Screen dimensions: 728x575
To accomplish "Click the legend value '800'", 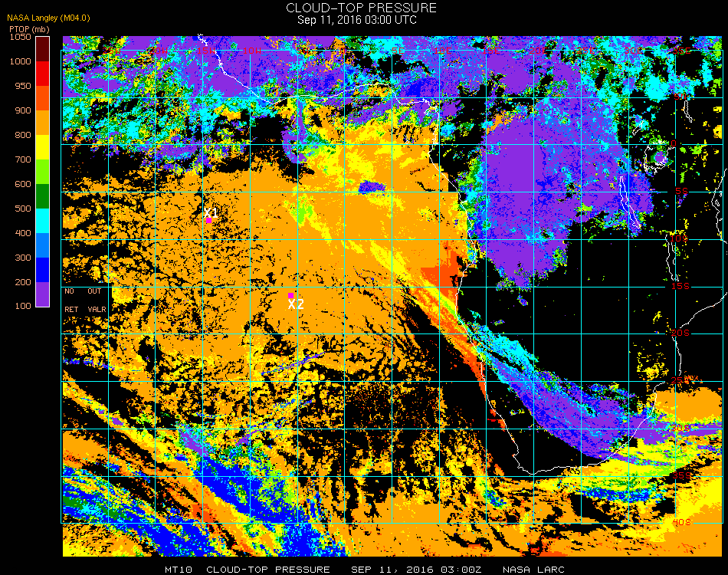I will (23, 135).
